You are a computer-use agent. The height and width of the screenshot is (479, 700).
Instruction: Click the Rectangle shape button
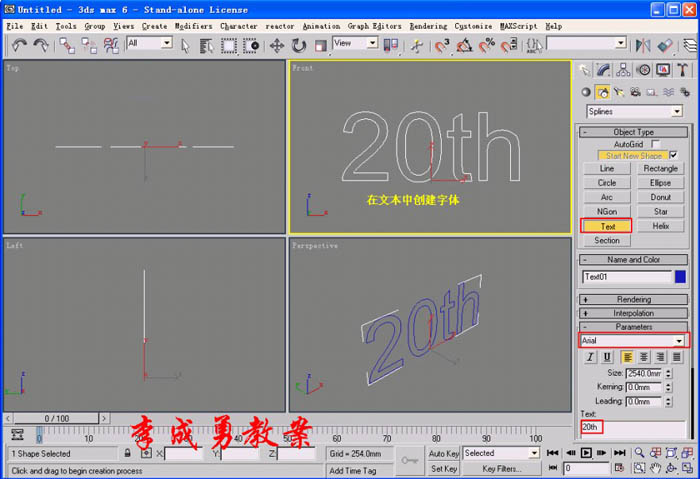tap(660, 168)
